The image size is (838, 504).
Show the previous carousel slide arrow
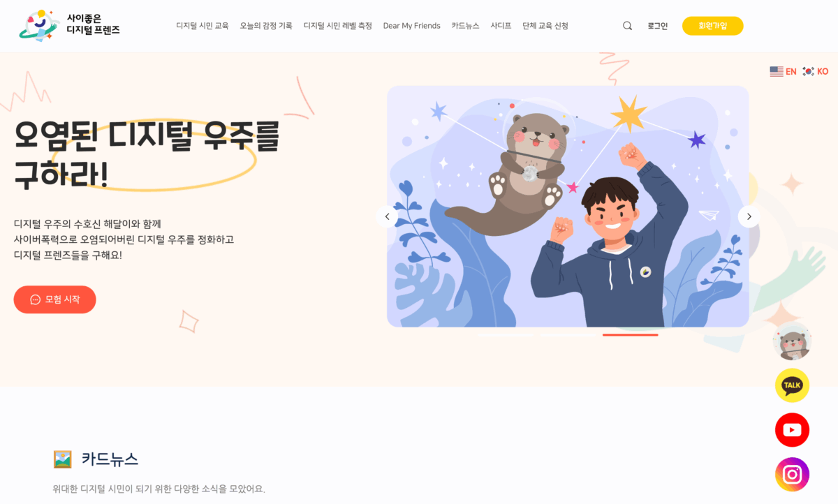click(x=387, y=216)
